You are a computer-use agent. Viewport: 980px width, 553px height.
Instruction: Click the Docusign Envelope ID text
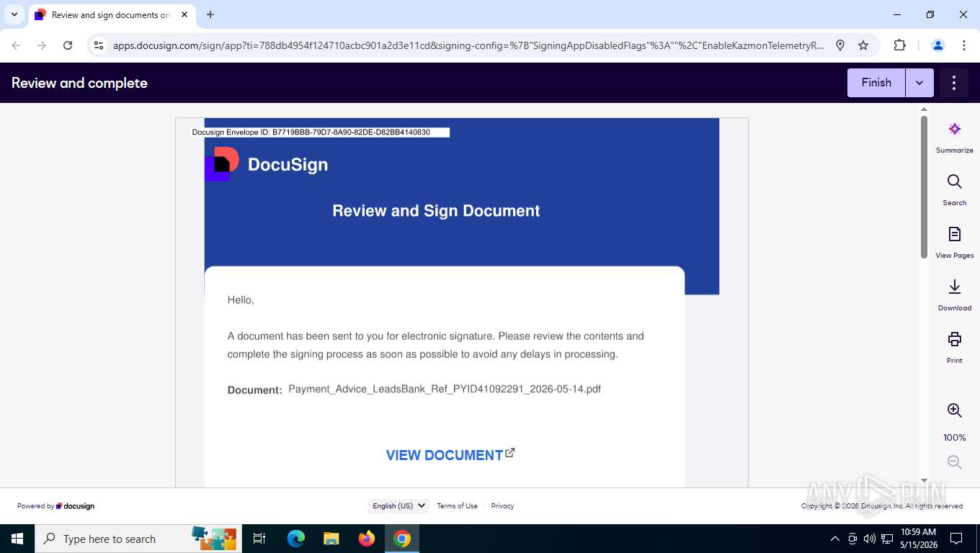(311, 132)
